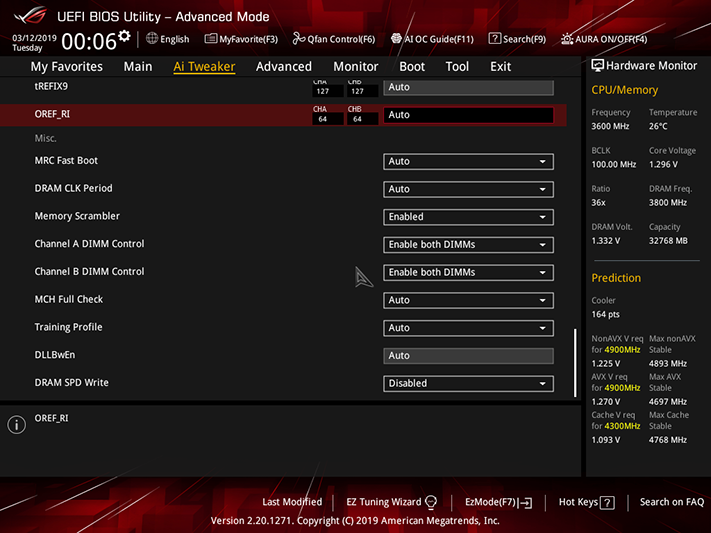Switch to the Monitor tab
The height and width of the screenshot is (533, 711).
(356, 67)
